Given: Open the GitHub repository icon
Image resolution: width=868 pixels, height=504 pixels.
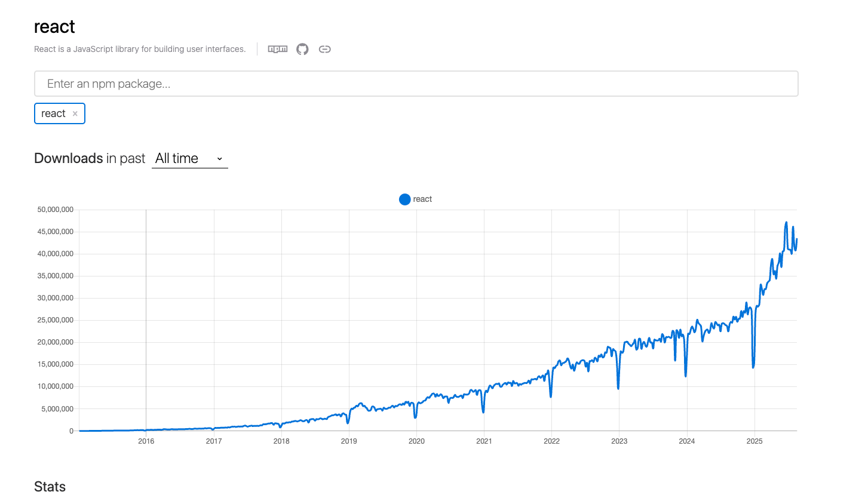Looking at the screenshot, I should 302,49.
